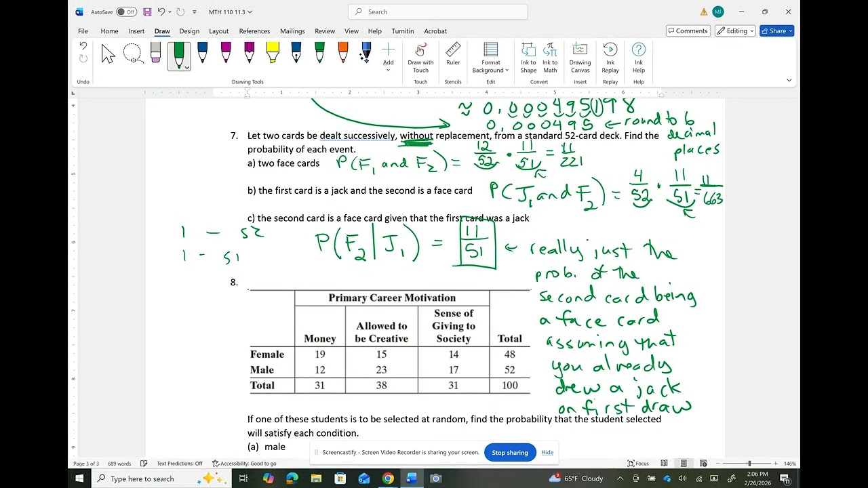The image size is (868, 488).
Task: Go to the References tab
Action: point(254,31)
